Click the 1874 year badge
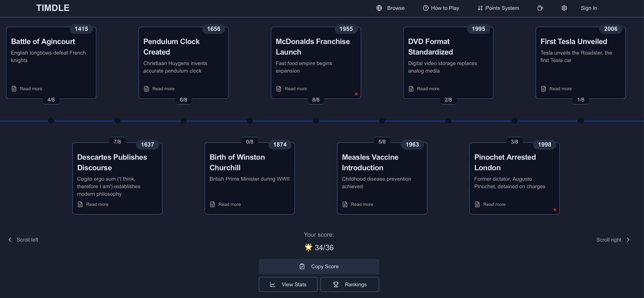This screenshot has width=644, height=298. (x=280, y=144)
